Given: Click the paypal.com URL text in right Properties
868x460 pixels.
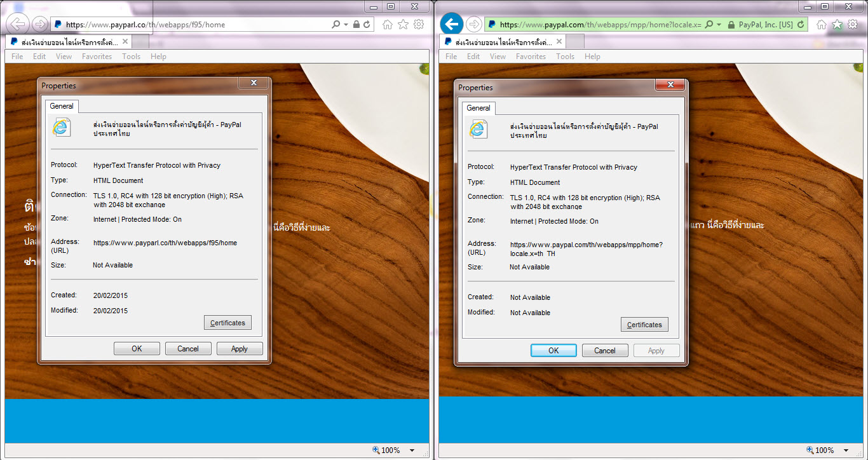Looking at the screenshot, I should pos(587,249).
